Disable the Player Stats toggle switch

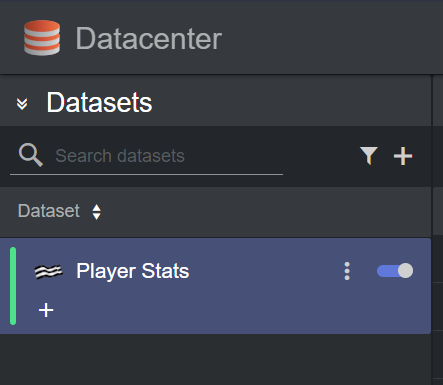[x=395, y=271]
